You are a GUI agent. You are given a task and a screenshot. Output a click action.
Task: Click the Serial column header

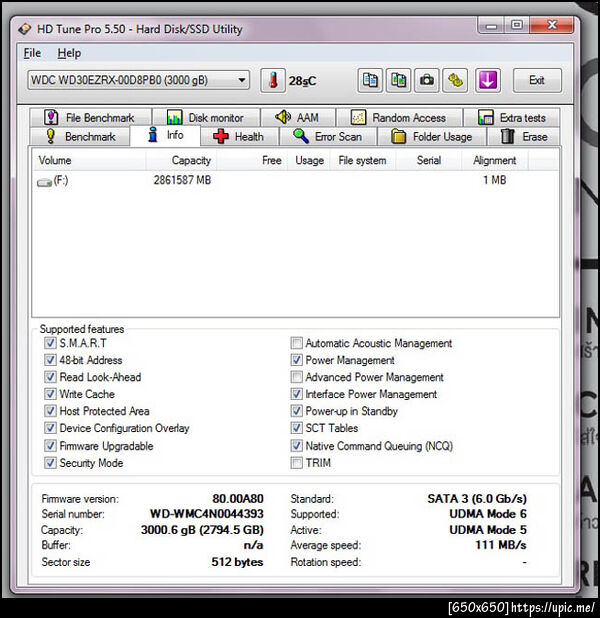click(x=429, y=160)
